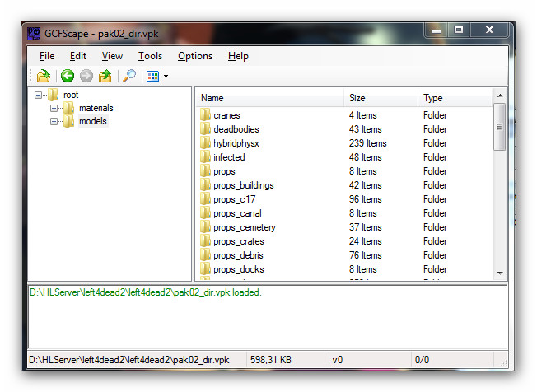Click the file list scrollbar thumb

point(500,127)
